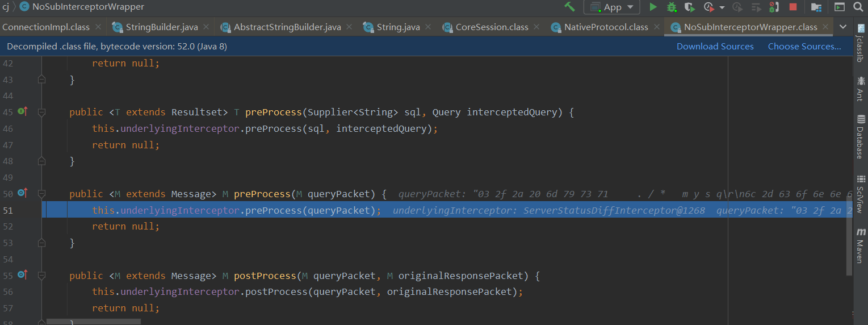The width and height of the screenshot is (868, 325).
Task: Open the Database tool window
Action: [861, 137]
